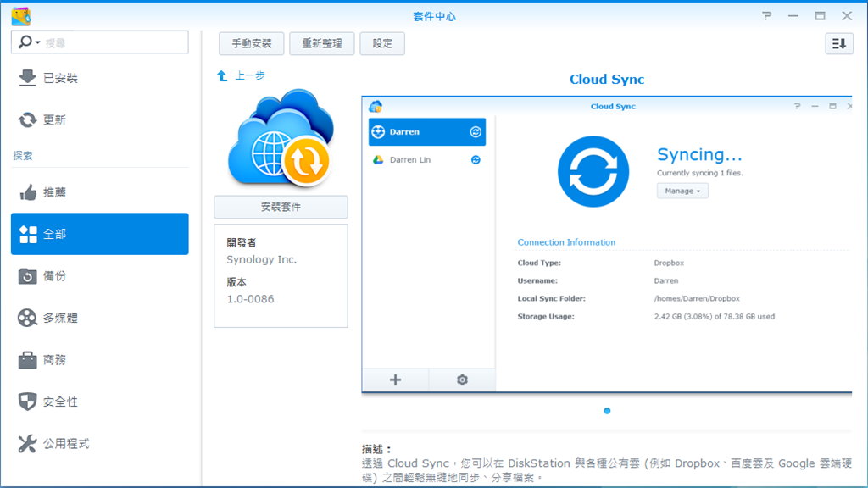Image resolution: width=868 pixels, height=488 pixels.
Task: Open the 備份 backup category
Action: [100, 275]
